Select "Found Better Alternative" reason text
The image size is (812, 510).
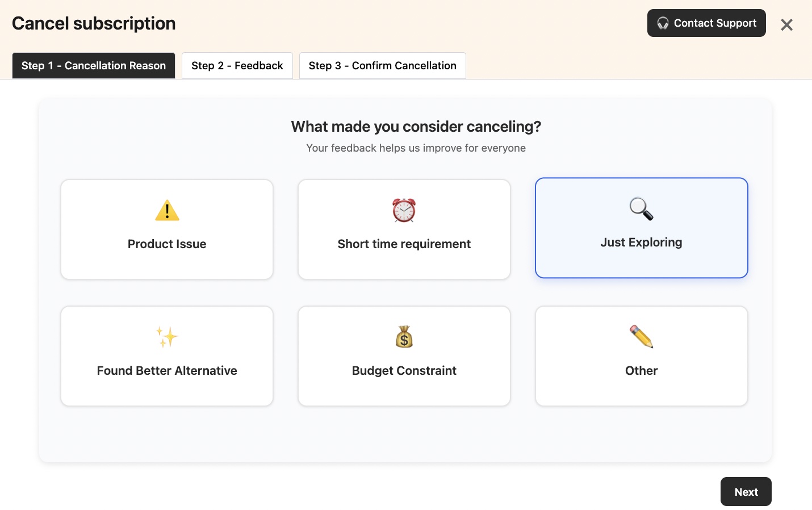click(167, 371)
